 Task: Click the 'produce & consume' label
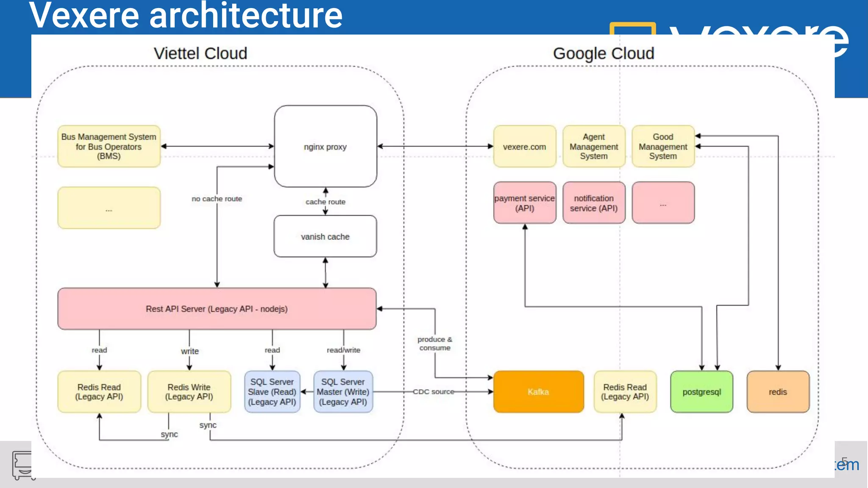[435, 344]
